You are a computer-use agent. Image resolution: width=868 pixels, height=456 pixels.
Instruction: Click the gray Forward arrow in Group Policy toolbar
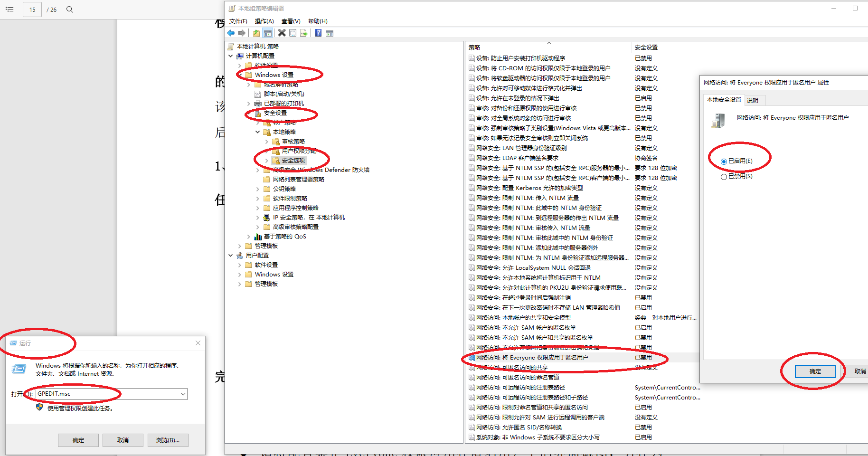pos(242,33)
